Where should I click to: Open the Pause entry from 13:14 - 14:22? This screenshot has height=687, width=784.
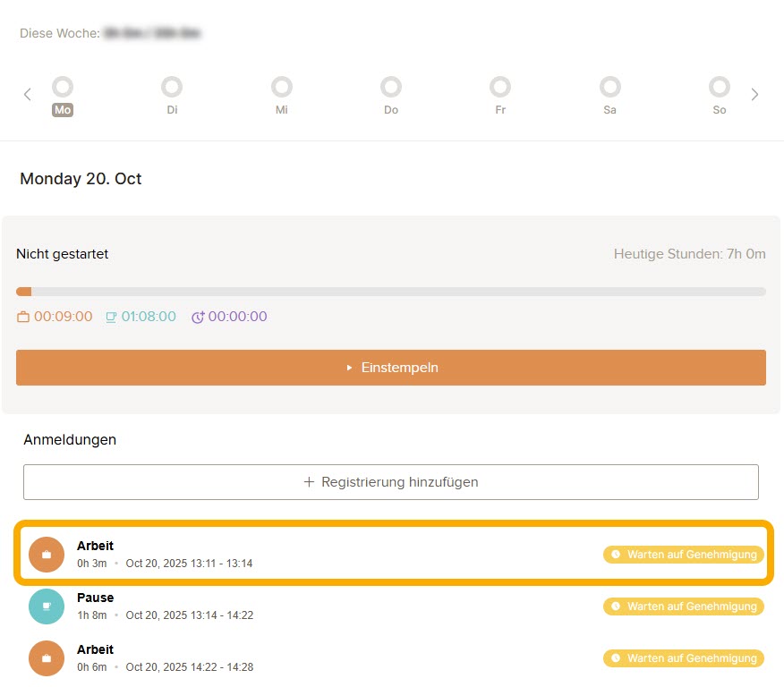pyautogui.click(x=268, y=606)
